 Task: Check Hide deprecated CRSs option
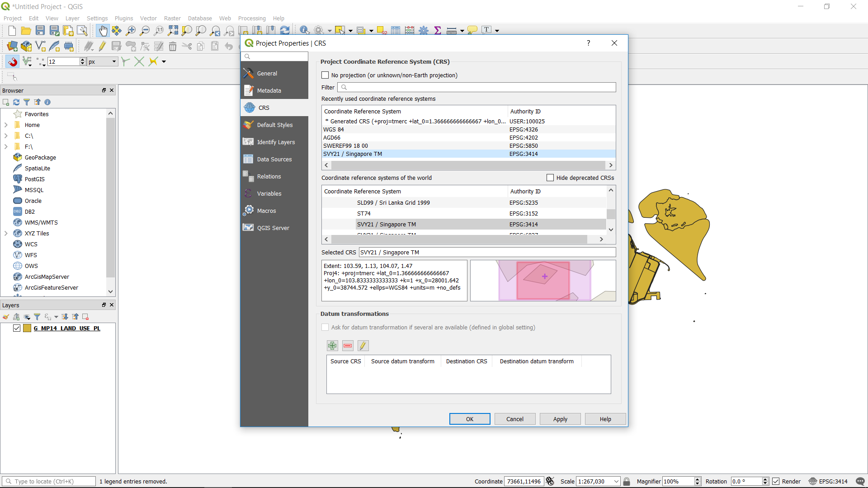pos(550,178)
